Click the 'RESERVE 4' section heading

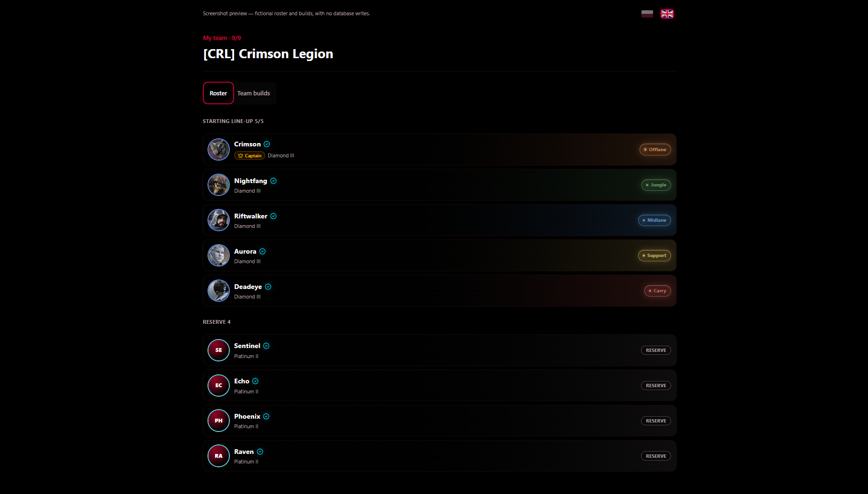coord(217,322)
